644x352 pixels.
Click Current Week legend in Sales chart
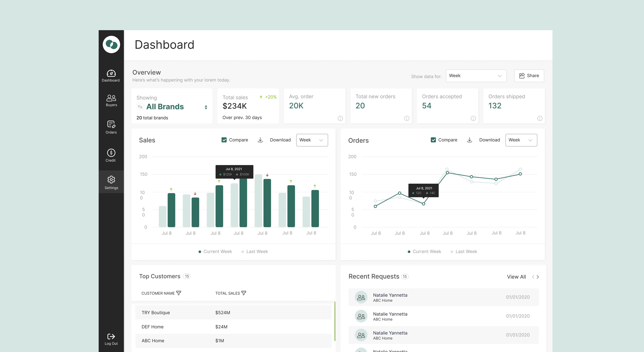(215, 252)
